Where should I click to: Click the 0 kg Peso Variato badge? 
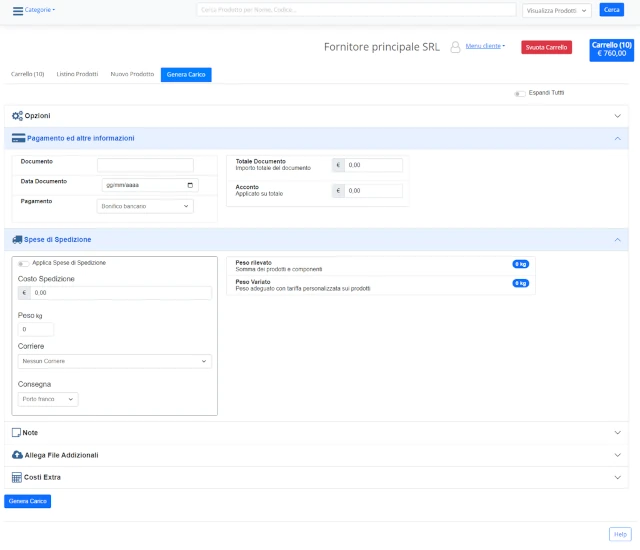click(x=520, y=283)
